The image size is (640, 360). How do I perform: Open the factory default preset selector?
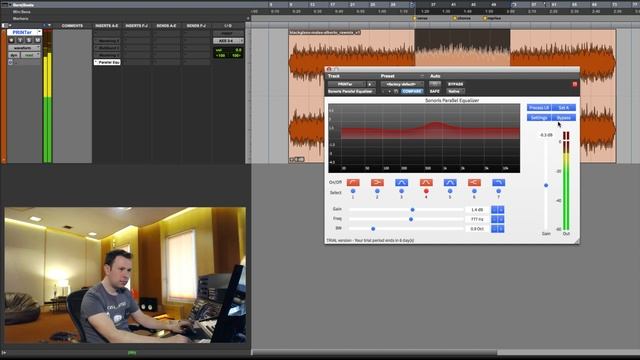pos(402,84)
